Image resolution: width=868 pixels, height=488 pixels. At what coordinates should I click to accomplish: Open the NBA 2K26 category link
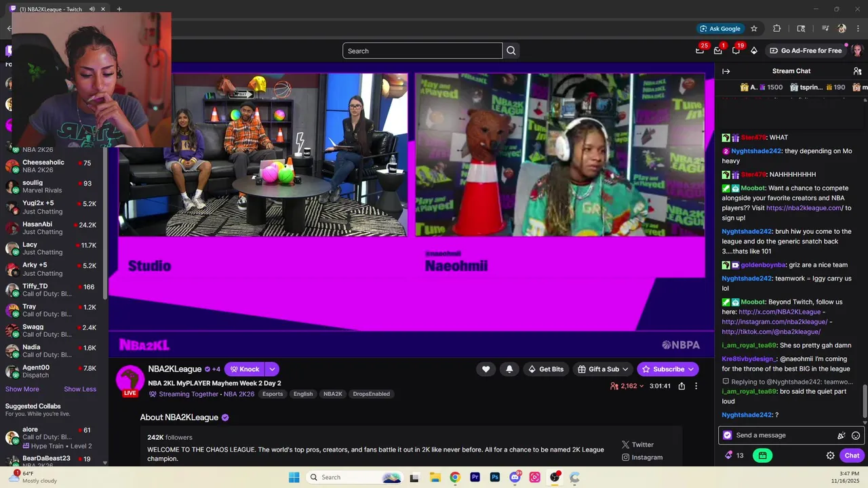[x=239, y=394]
